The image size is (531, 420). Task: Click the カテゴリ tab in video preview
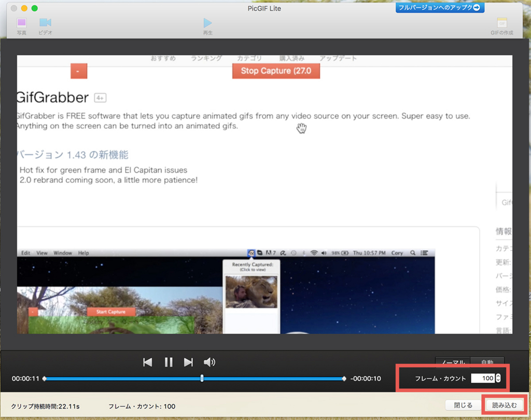point(249,58)
